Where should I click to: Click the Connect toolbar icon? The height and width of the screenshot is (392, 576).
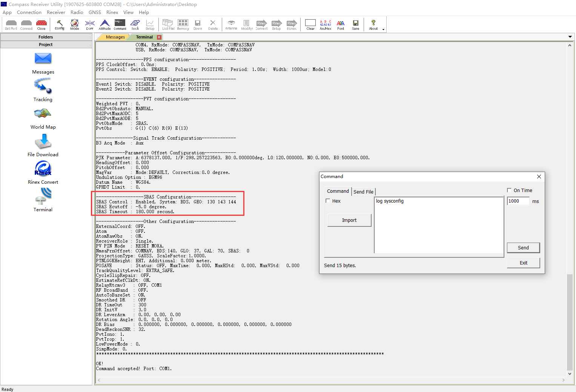(x=26, y=25)
